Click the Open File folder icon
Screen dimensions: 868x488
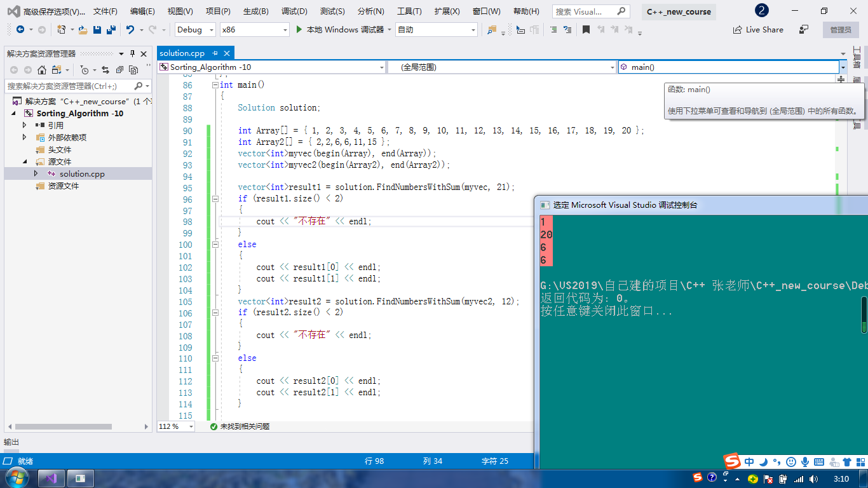click(x=83, y=30)
